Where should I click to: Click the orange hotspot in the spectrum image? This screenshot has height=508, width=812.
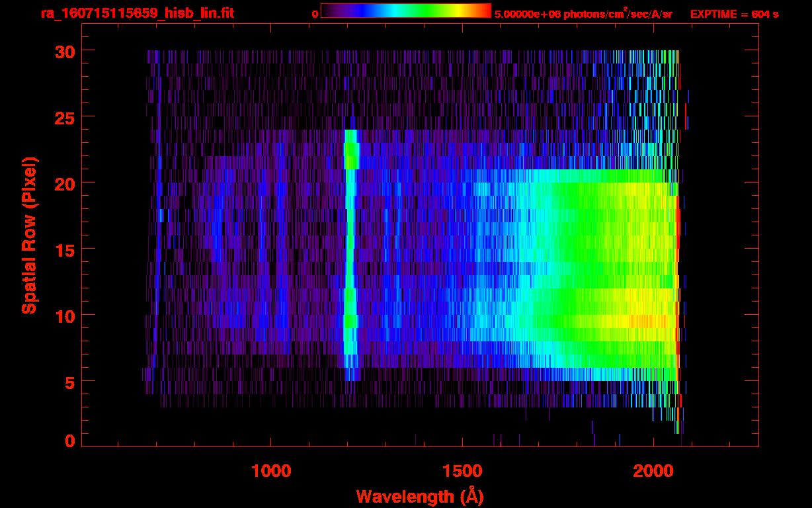pyautogui.click(x=641, y=321)
